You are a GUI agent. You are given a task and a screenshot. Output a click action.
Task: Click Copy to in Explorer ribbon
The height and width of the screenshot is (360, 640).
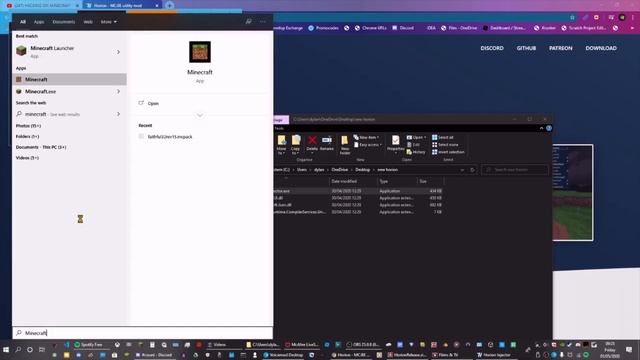(x=296, y=144)
